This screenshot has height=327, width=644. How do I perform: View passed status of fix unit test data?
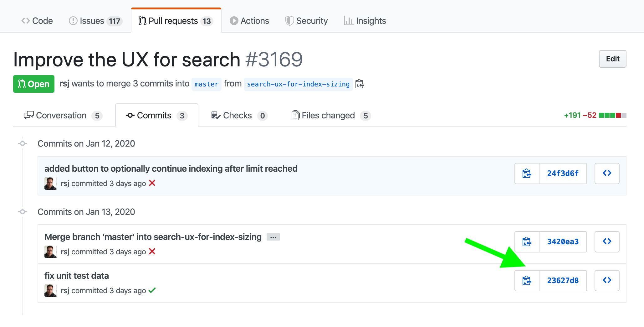coord(152,290)
